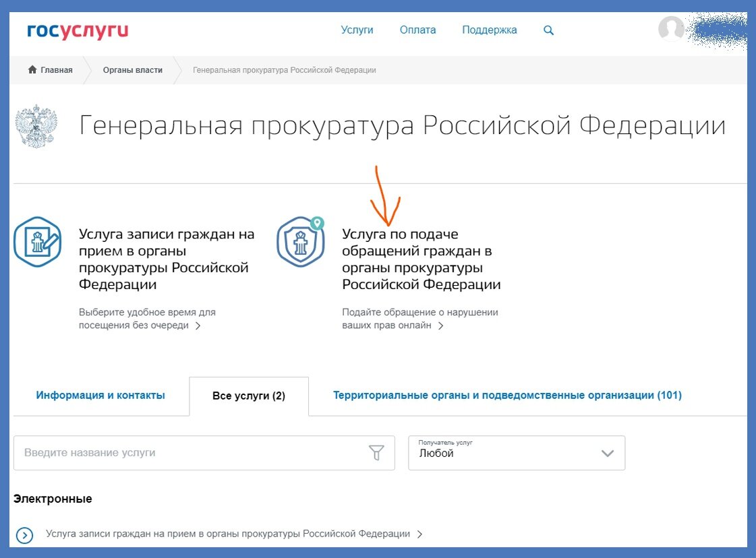Click chevron after the Электронные list entry
756x558 pixels.
point(419,534)
